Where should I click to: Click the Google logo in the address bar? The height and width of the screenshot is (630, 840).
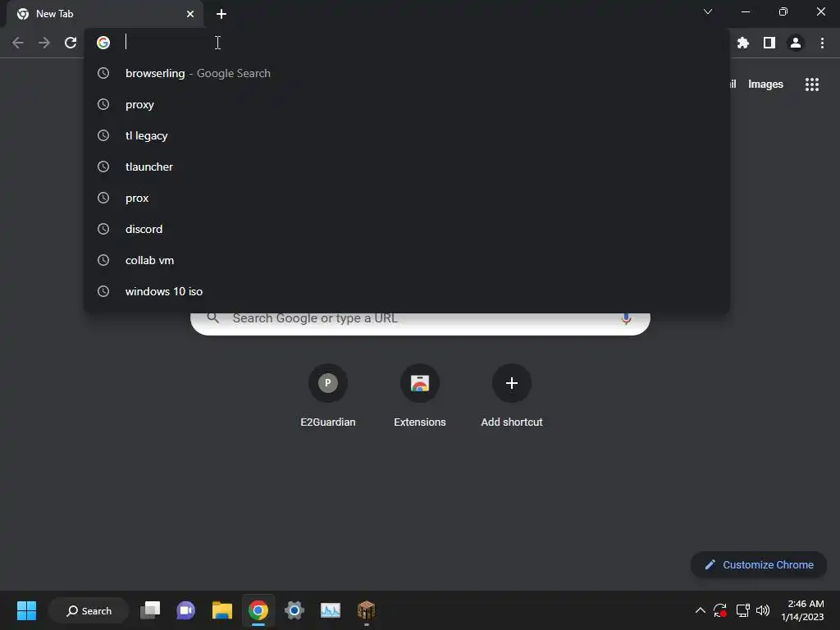click(x=103, y=43)
